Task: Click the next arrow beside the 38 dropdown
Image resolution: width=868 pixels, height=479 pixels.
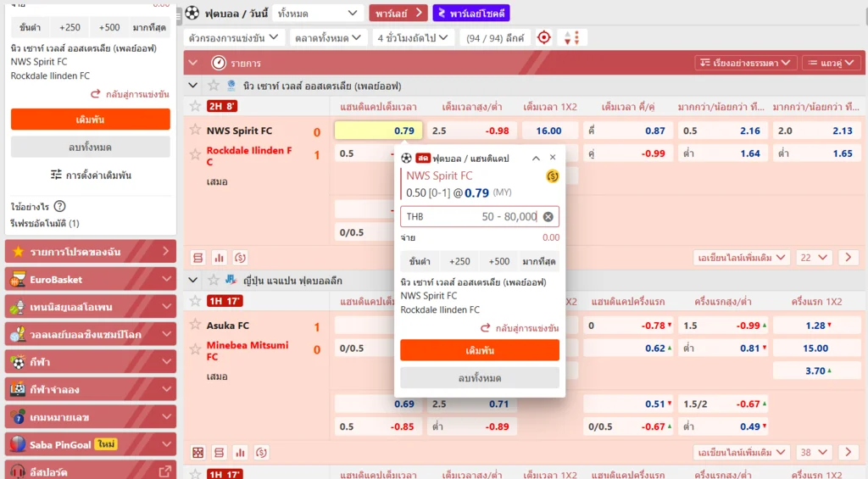Action: (848, 453)
